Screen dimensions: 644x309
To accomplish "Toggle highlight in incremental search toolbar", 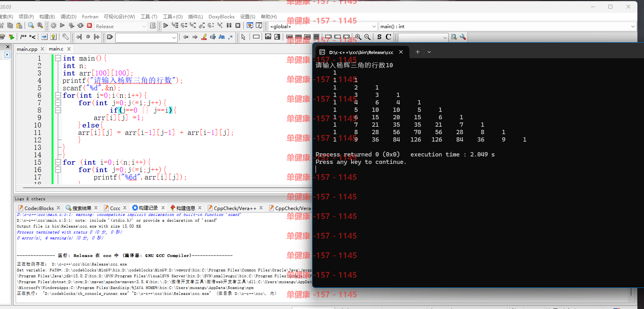I will [x=204, y=37].
